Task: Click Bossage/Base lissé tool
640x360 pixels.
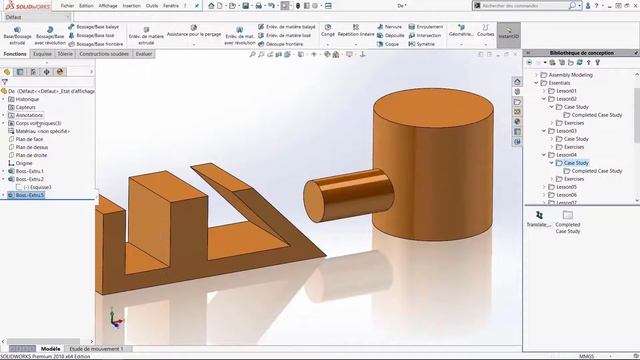Action: [91, 36]
